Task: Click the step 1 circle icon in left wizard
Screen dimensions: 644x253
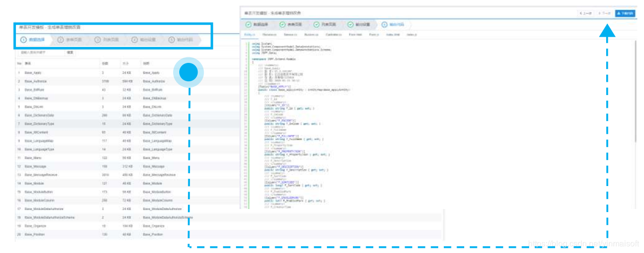Action: click(x=23, y=39)
